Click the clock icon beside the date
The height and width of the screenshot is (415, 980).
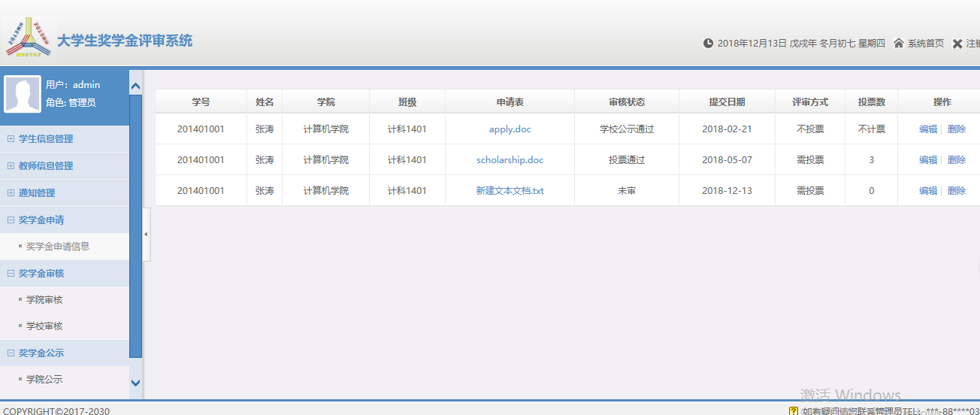[708, 43]
